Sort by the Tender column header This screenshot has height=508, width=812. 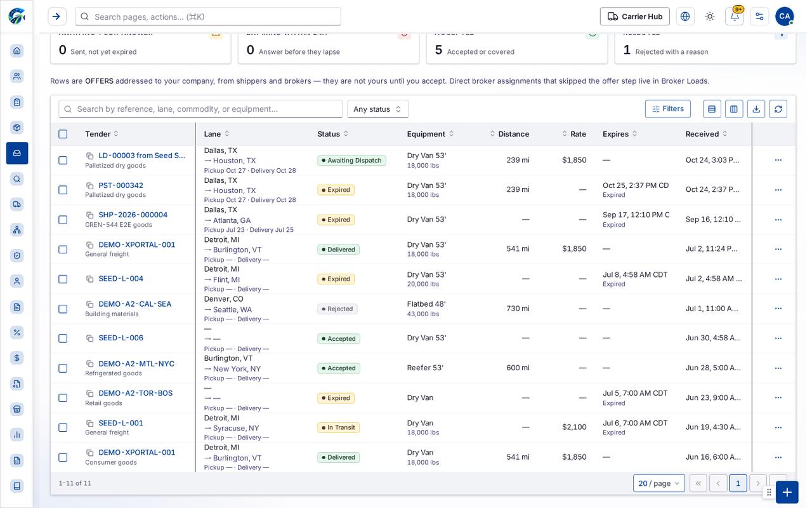coord(102,134)
